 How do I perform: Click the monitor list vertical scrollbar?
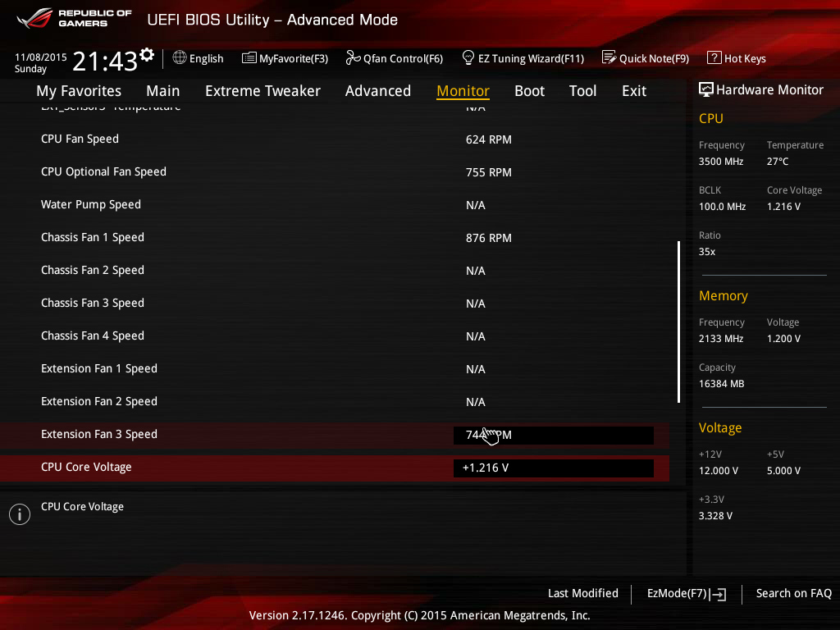pyautogui.click(x=678, y=322)
